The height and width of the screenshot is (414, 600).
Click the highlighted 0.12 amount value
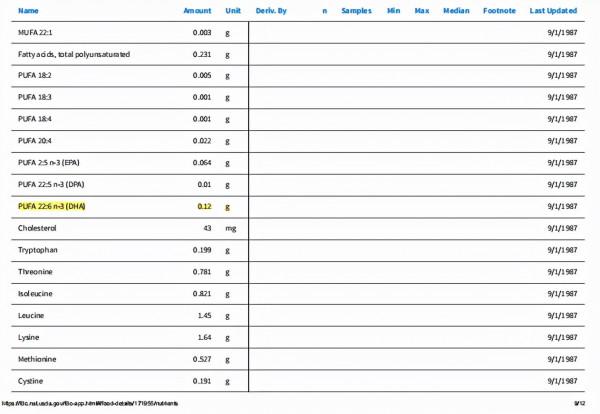tap(203, 206)
